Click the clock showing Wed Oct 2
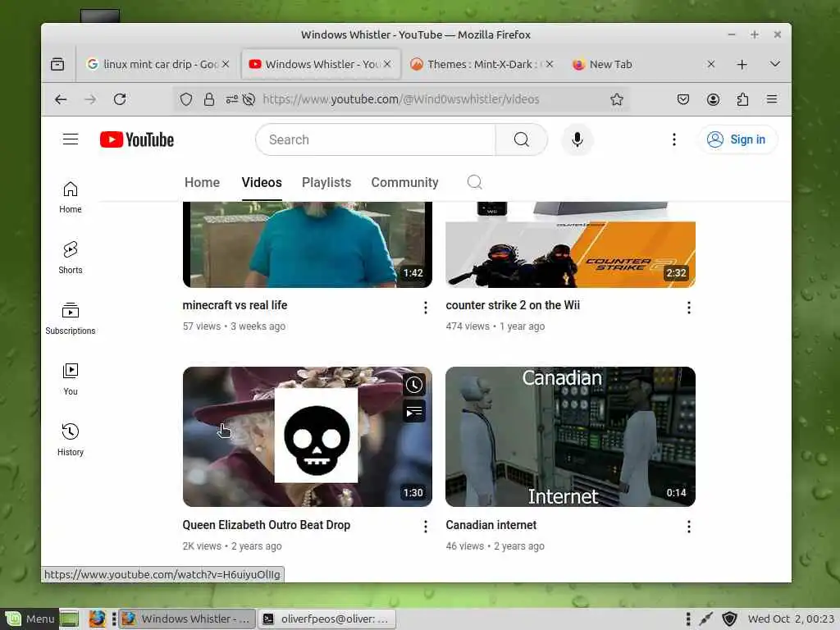 (x=791, y=619)
